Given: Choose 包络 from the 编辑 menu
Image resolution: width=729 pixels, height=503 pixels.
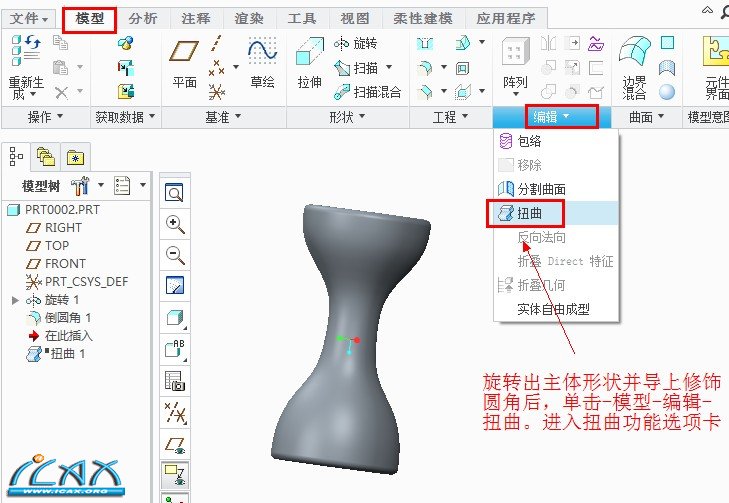Looking at the screenshot, I should [x=556, y=141].
